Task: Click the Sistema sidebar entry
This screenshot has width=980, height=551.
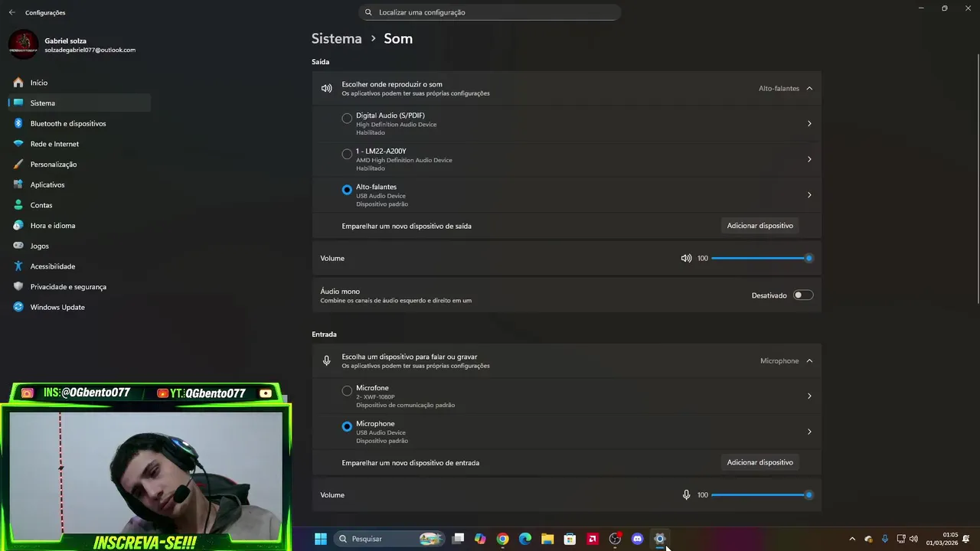Action: [x=80, y=103]
